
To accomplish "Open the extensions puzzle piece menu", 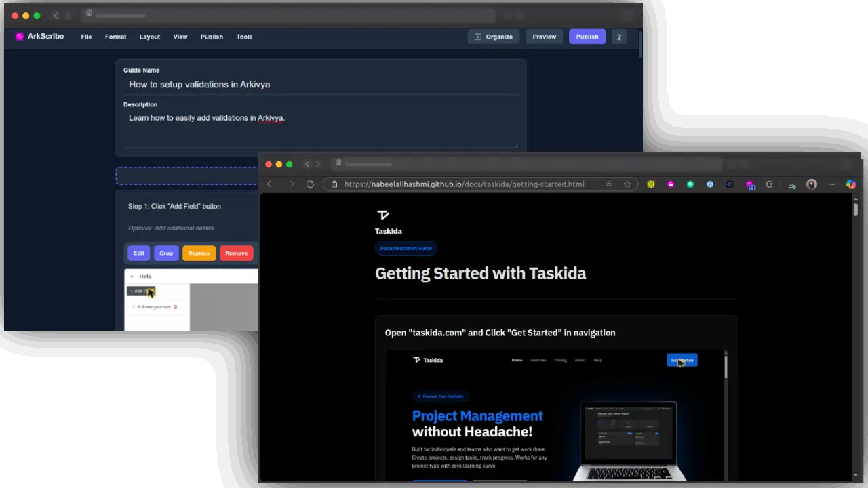I will click(x=770, y=184).
